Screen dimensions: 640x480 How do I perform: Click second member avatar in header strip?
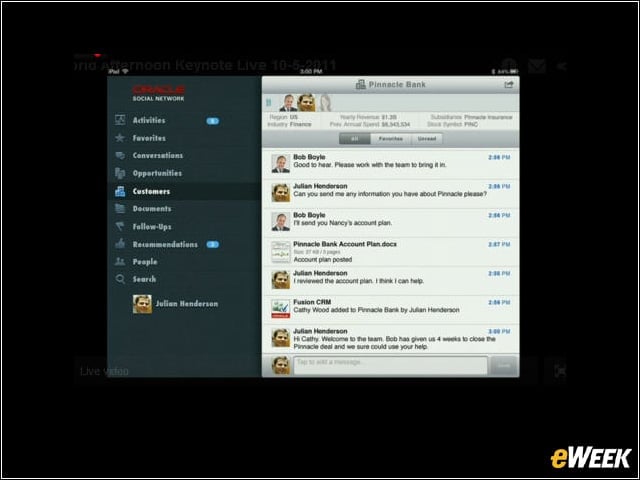(306, 103)
